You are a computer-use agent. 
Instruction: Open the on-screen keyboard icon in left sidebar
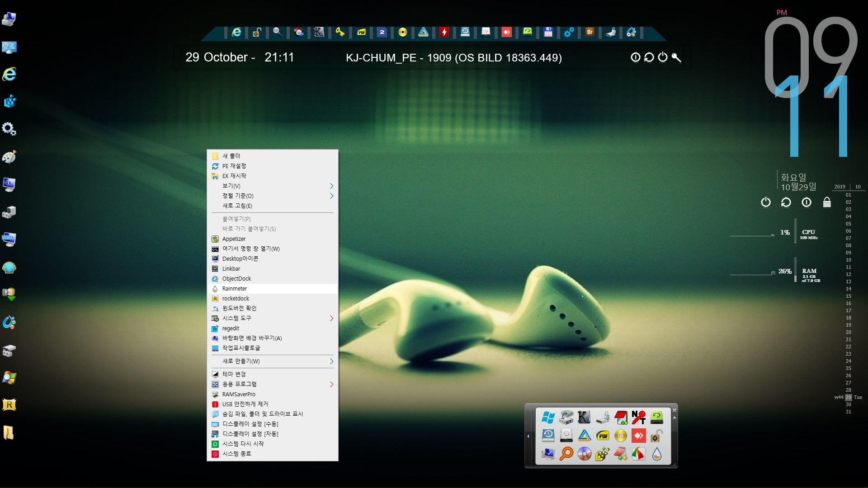click(9, 239)
